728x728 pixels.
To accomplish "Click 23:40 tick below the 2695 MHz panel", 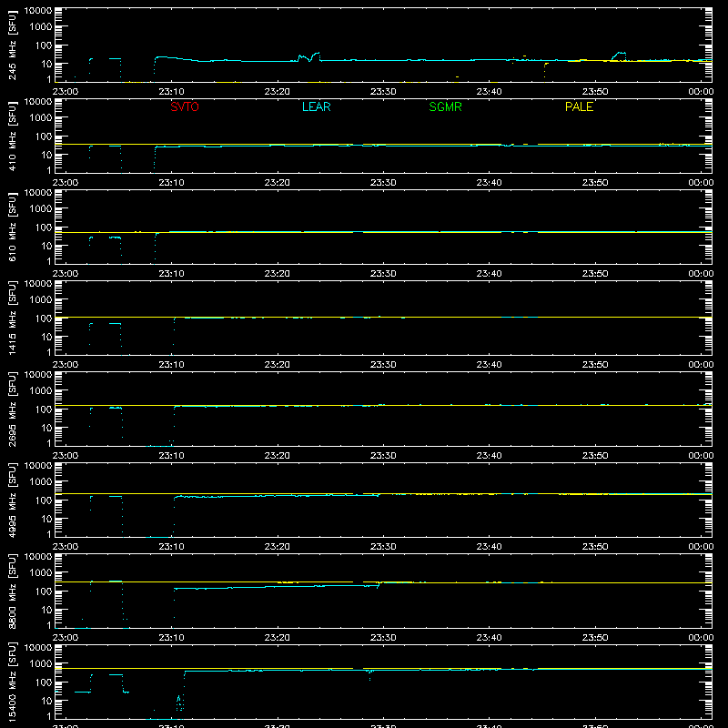I will tap(489, 456).
